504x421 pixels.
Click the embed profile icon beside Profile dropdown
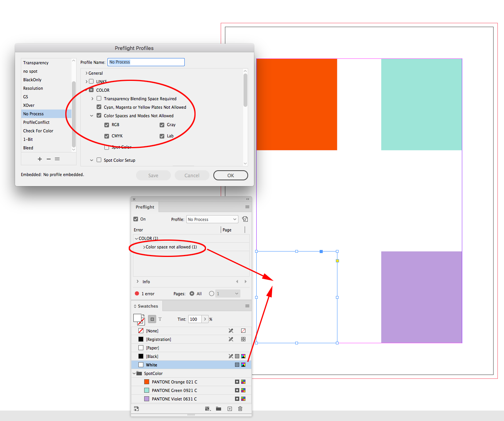point(245,219)
